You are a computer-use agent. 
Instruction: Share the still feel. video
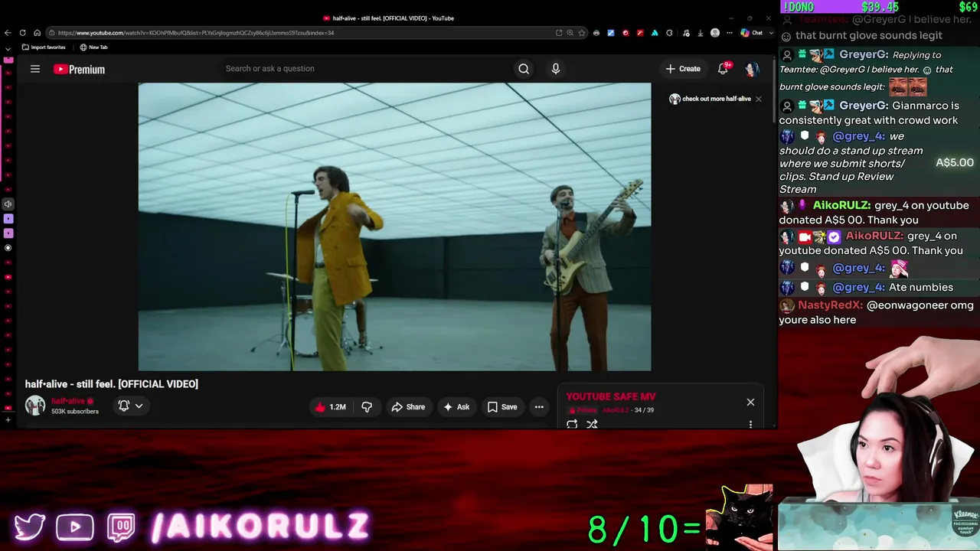(408, 407)
